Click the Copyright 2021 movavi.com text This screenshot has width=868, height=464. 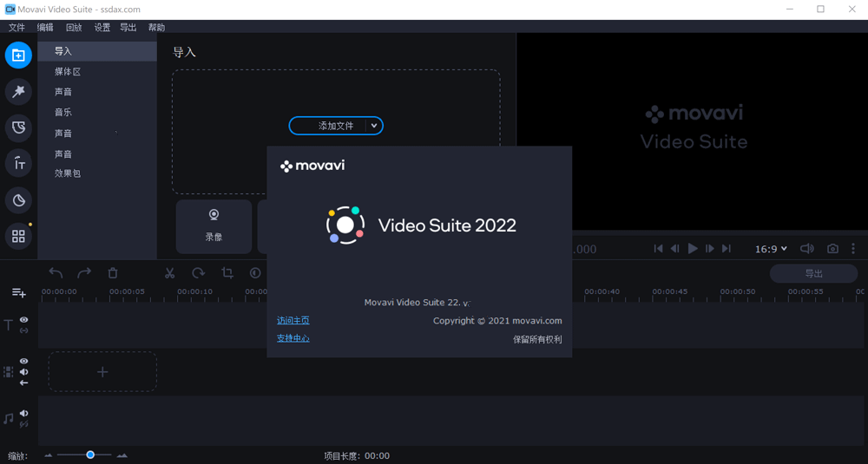[497, 321]
